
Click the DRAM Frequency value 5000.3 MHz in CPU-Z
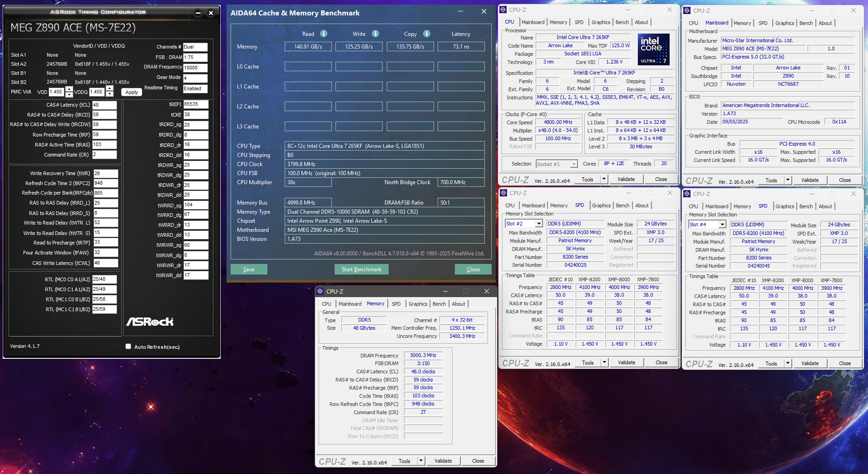click(423, 356)
